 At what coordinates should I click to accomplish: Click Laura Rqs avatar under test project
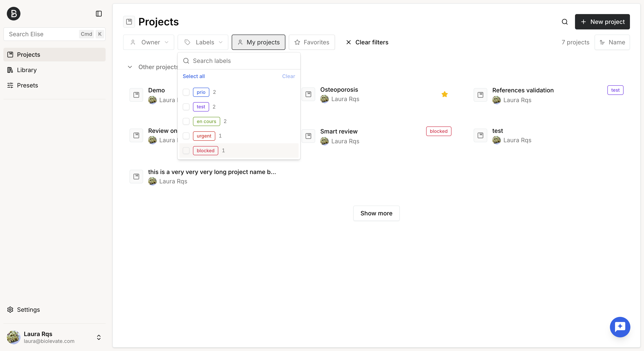[496, 140]
